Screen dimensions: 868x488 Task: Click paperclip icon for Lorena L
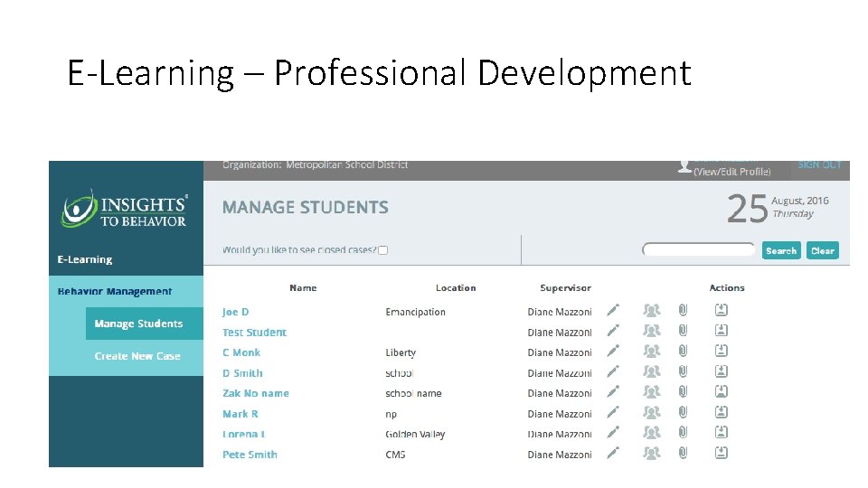(684, 432)
